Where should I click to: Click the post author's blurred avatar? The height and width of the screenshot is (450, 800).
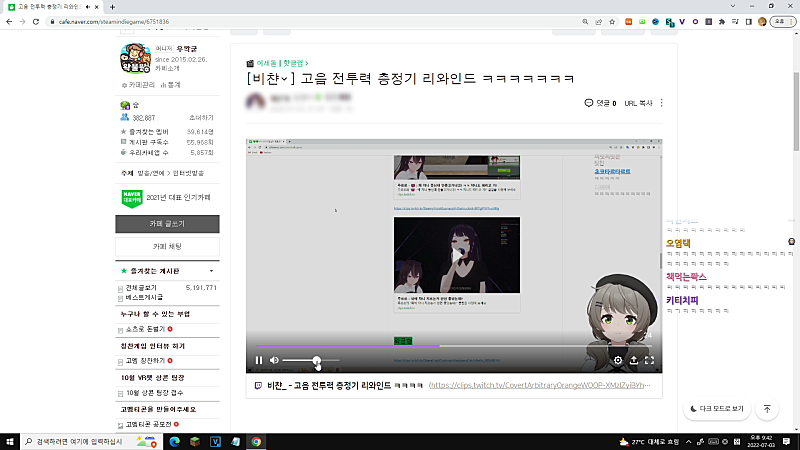coord(256,102)
